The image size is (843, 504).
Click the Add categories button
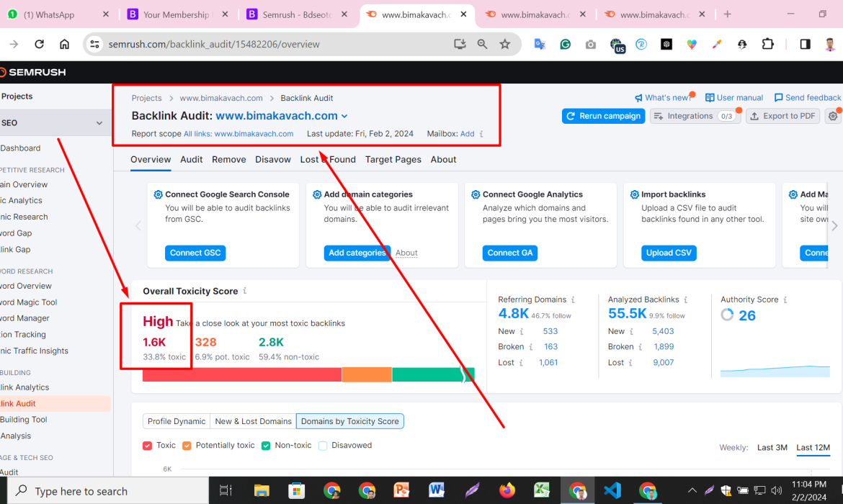coord(357,253)
